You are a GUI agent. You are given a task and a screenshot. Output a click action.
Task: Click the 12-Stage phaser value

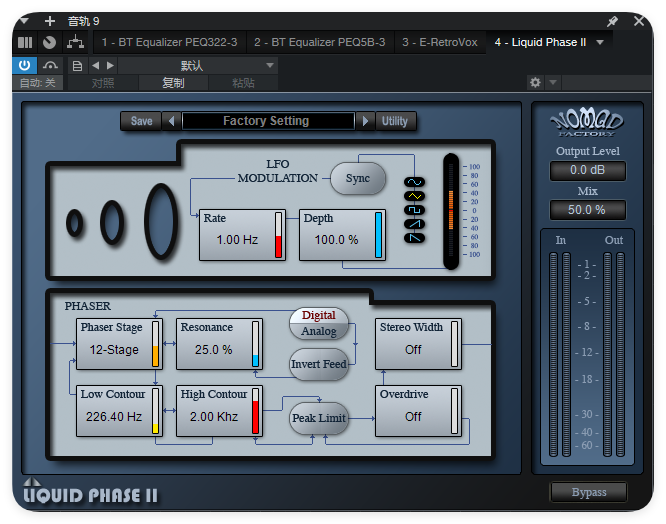(x=114, y=350)
